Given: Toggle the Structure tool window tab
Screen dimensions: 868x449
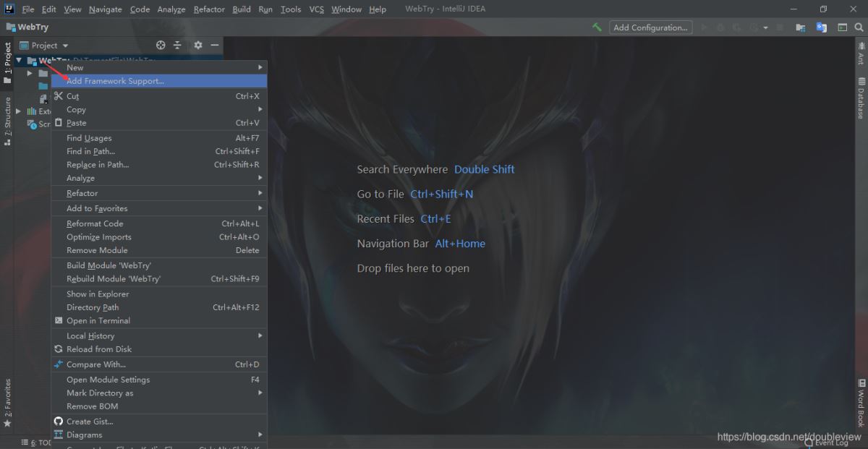Looking at the screenshot, I should [8, 121].
